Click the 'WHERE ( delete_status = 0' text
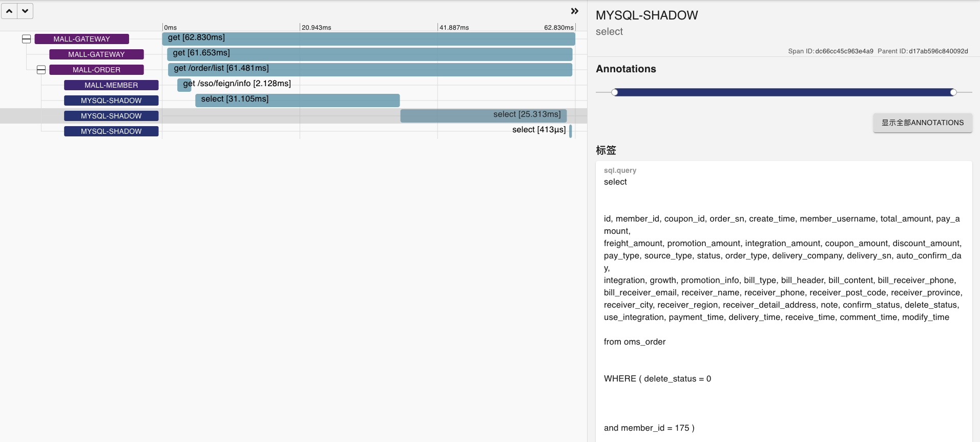Image resolution: width=980 pixels, height=442 pixels. coord(658,379)
